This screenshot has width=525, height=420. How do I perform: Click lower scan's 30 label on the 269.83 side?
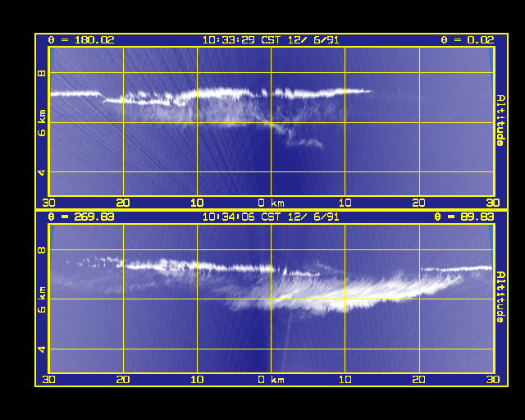tap(49, 380)
